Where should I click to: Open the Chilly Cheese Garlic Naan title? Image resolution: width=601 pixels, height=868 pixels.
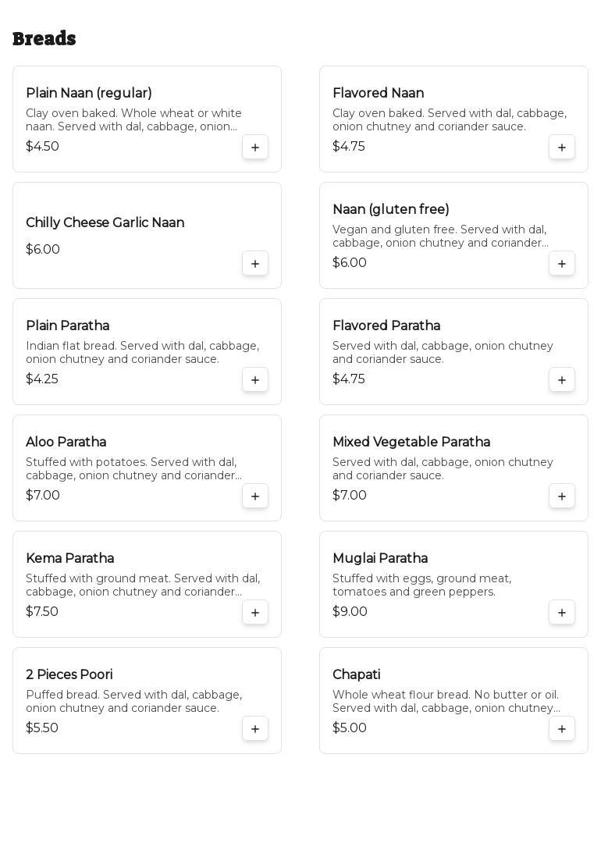105,222
